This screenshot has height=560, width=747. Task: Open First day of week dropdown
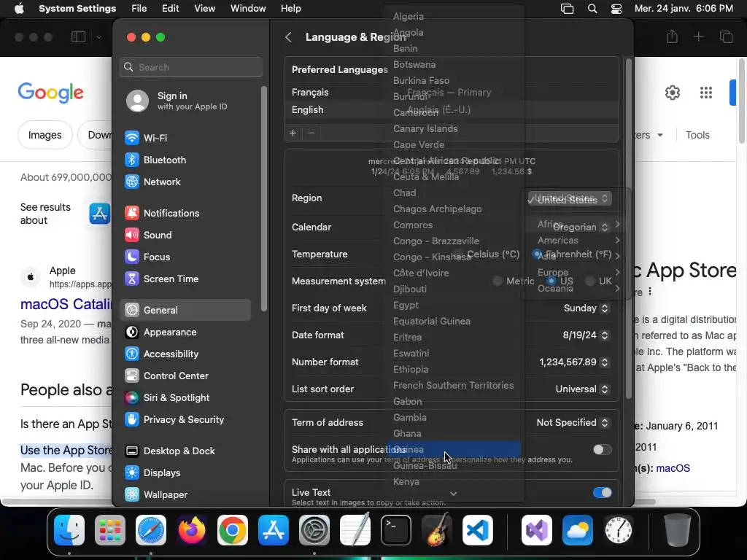click(x=586, y=308)
